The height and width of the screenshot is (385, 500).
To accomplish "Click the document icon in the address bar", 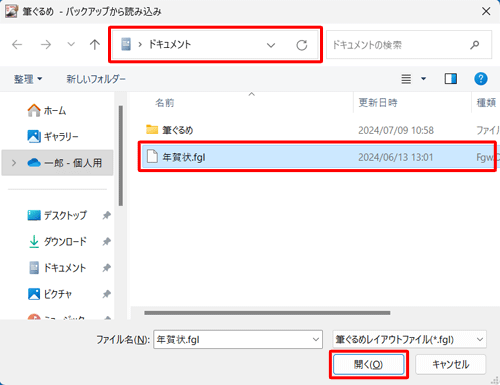I will pos(126,44).
